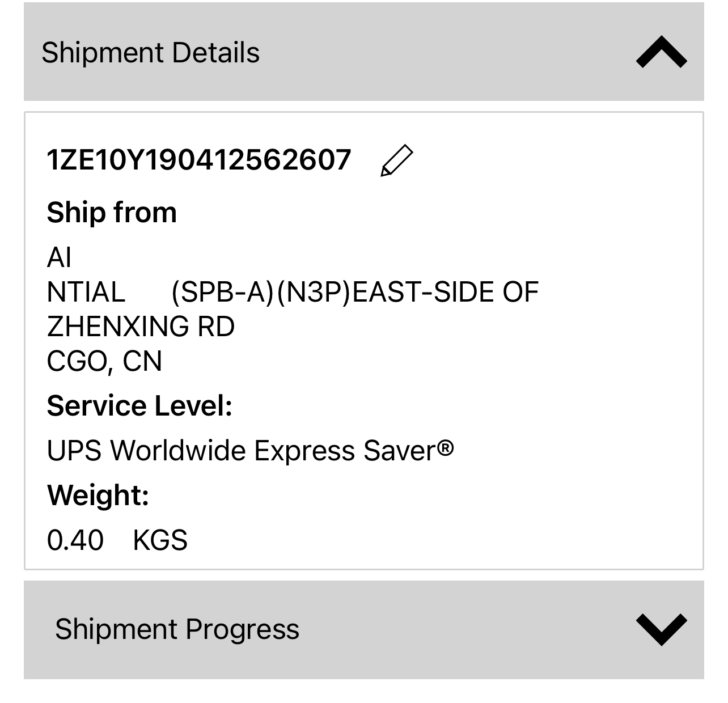Viewport: 728px width, 703px height.
Task: Collapse Shipment Details using the up chevron
Action: tap(661, 52)
